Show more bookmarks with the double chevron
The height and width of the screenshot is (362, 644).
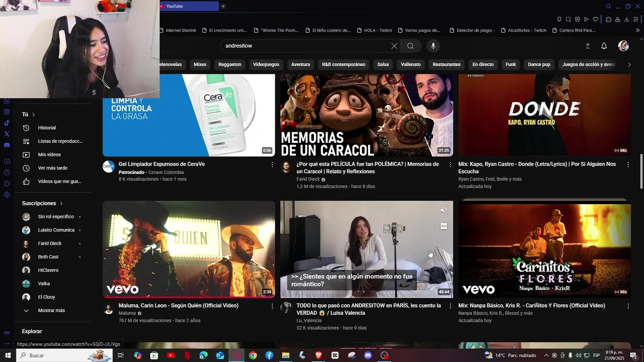(x=638, y=30)
